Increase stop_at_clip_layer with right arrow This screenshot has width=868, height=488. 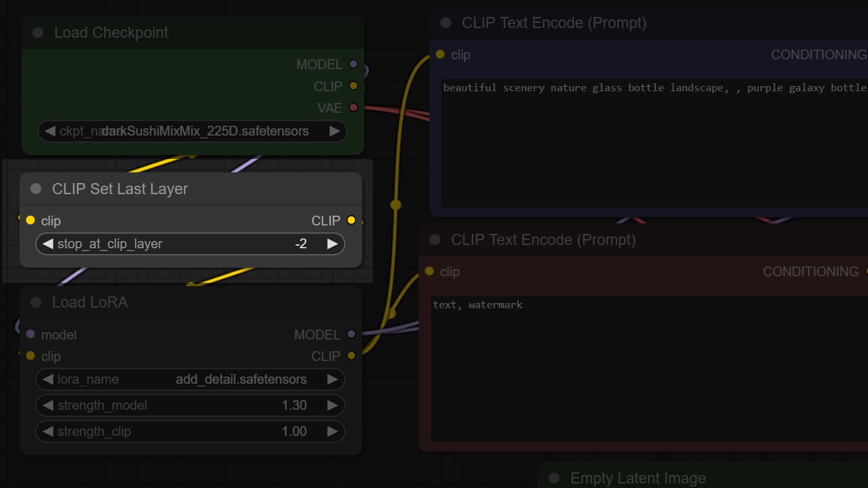[332, 244]
